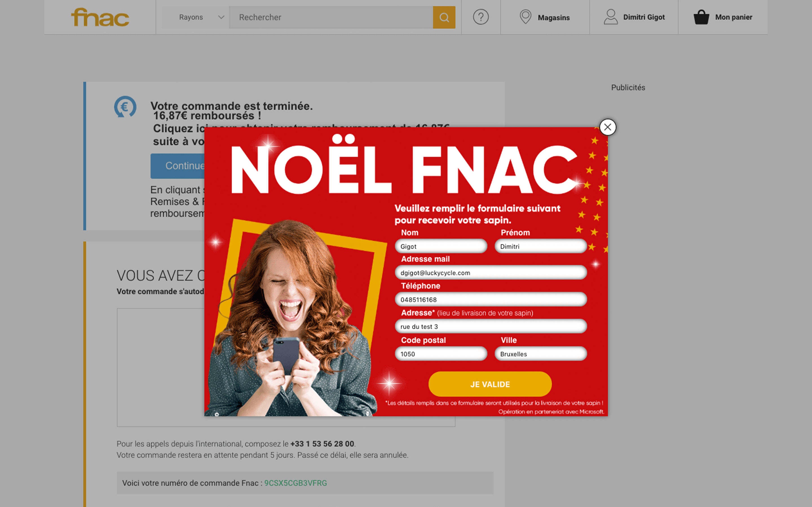Click the Nom field containing Gigot
Screen dimensions: 812x507
click(x=441, y=246)
